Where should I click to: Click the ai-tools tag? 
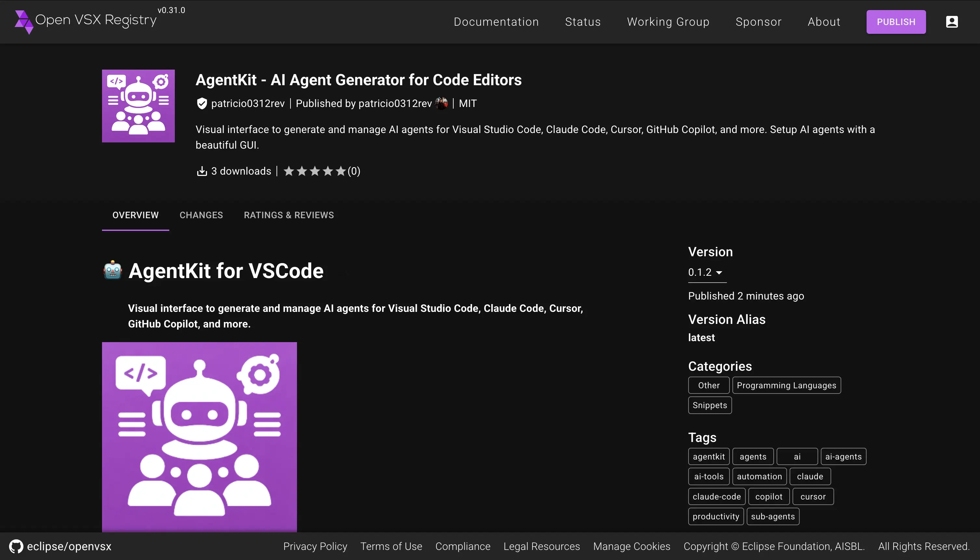point(709,476)
